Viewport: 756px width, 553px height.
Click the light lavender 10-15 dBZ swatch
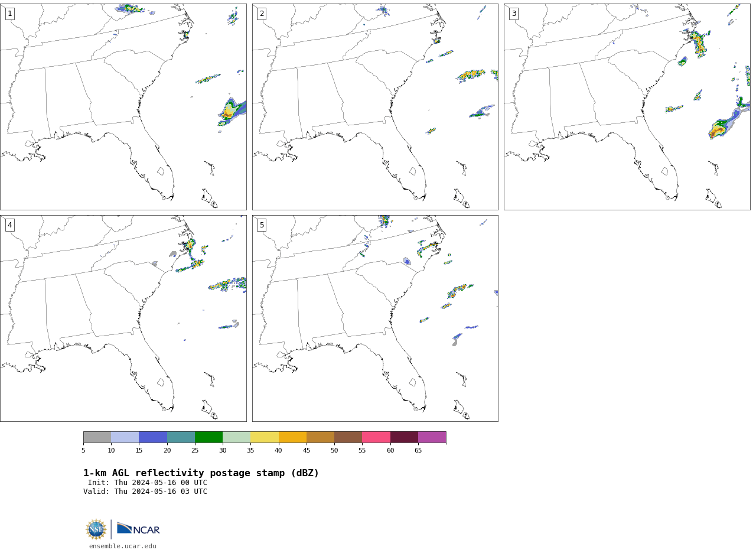[125, 437]
